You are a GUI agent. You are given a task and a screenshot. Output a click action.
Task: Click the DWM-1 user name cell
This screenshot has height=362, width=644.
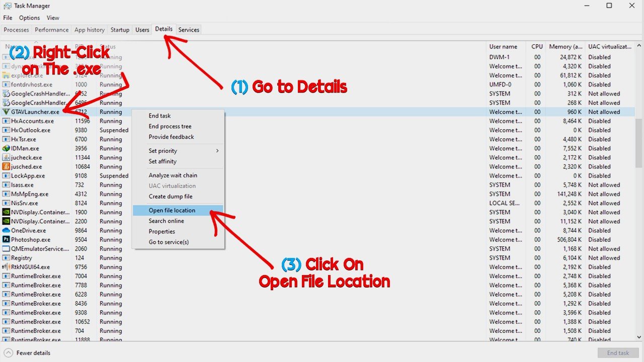pos(500,57)
